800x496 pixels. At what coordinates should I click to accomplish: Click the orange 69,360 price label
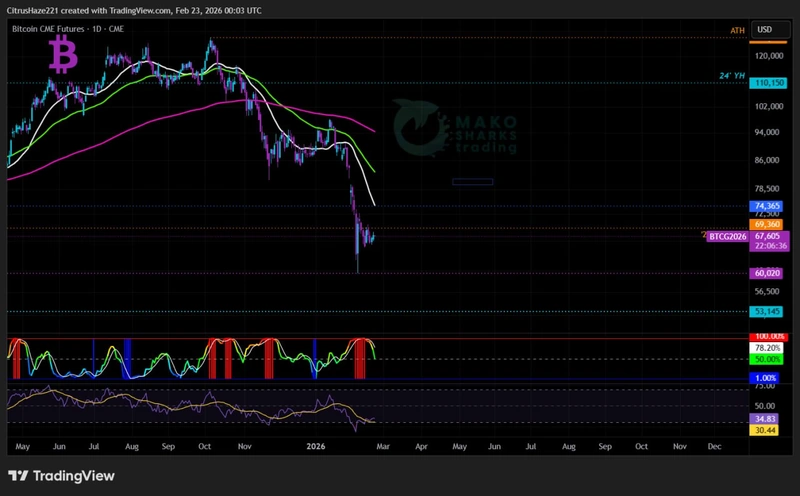(766, 225)
